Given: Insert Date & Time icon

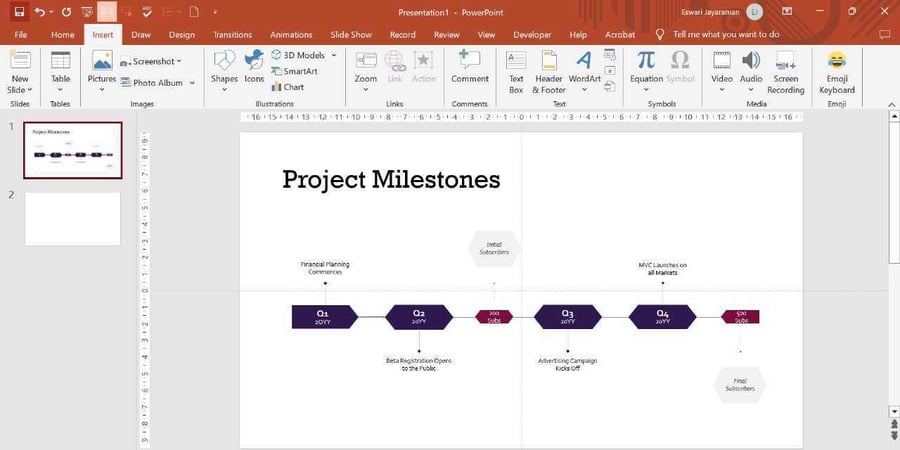Looking at the screenshot, I should click(x=610, y=55).
